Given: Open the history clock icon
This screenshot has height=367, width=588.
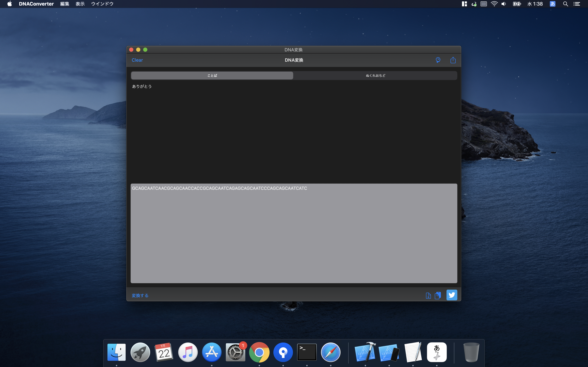Looking at the screenshot, I should 438,60.
